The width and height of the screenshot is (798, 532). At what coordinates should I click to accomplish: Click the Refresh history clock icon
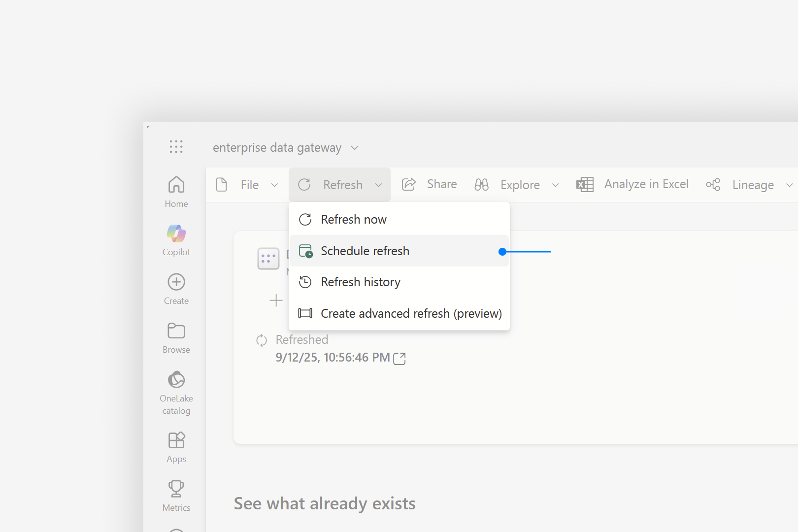pyautogui.click(x=305, y=282)
